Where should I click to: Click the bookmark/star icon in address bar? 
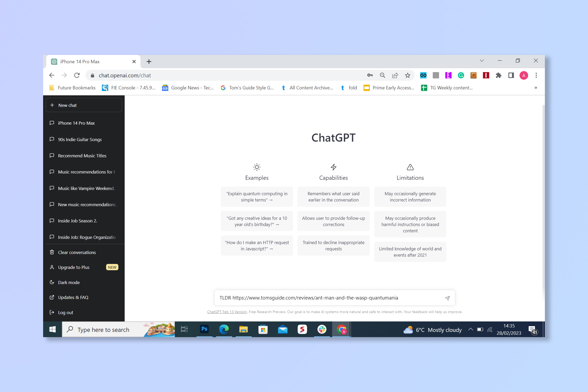(x=407, y=75)
